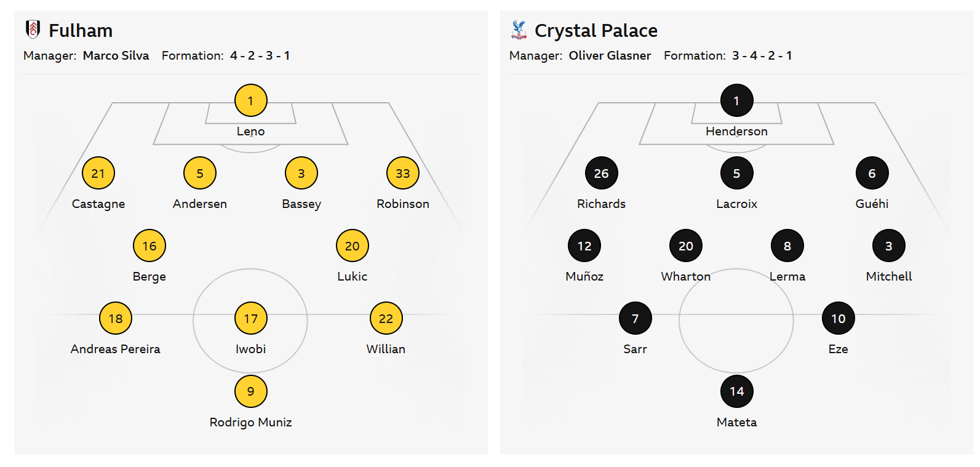Click Rodrigo Muniz's number 9 badge
Screen dimensions: 980x467
click(251, 391)
